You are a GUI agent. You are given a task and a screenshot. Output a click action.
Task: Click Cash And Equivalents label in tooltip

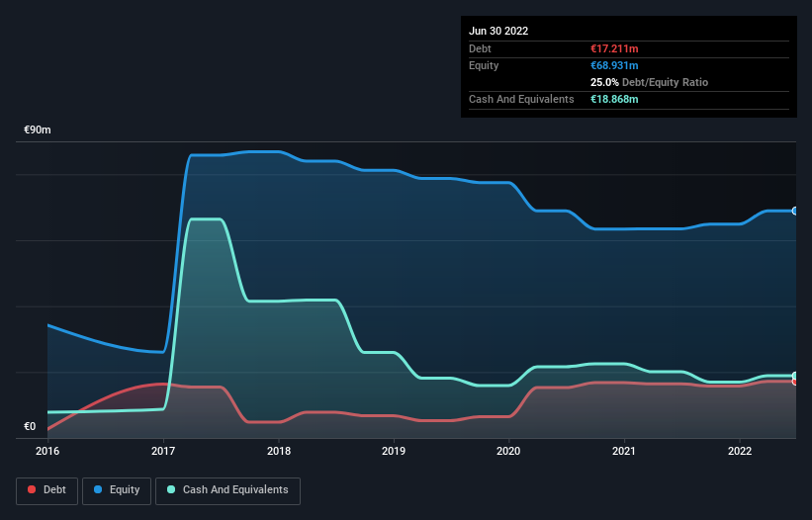coord(521,99)
